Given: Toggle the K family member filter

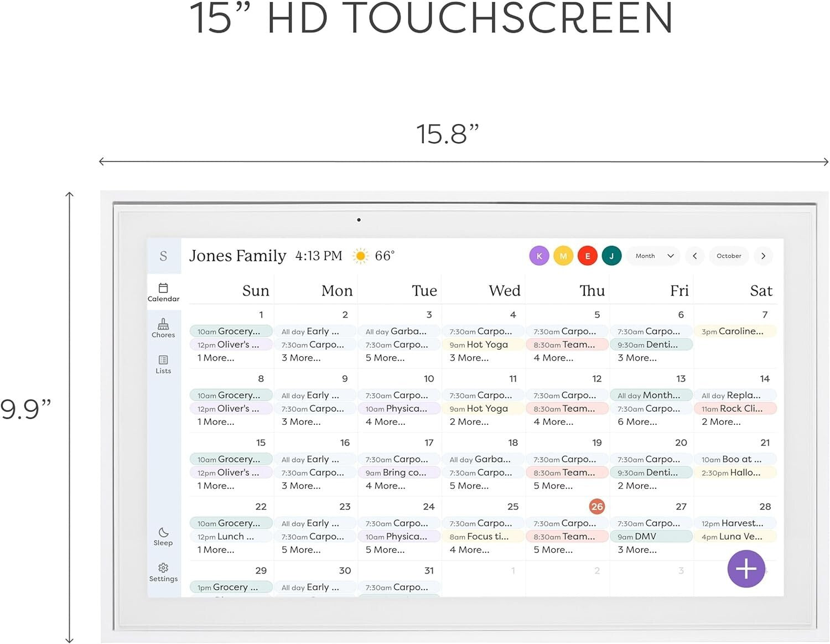Looking at the screenshot, I should coord(539,256).
